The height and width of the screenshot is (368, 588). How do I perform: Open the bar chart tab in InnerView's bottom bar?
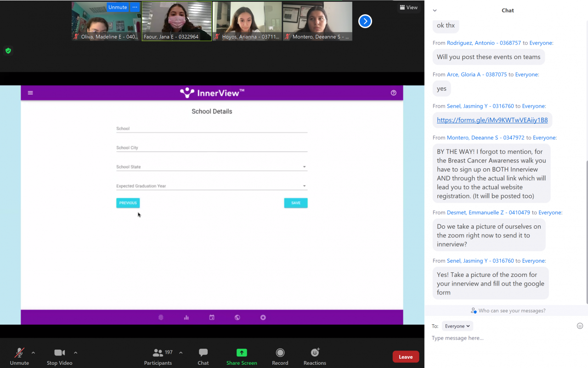[187, 317]
